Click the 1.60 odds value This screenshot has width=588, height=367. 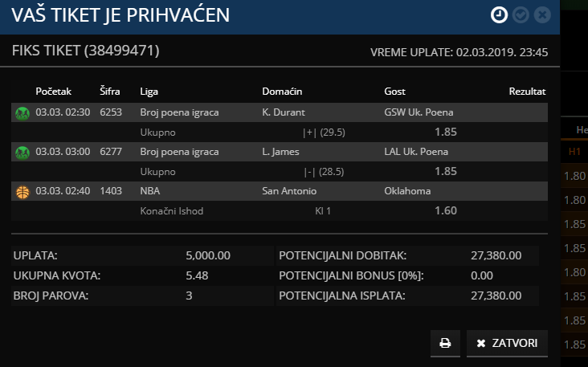coord(446,210)
